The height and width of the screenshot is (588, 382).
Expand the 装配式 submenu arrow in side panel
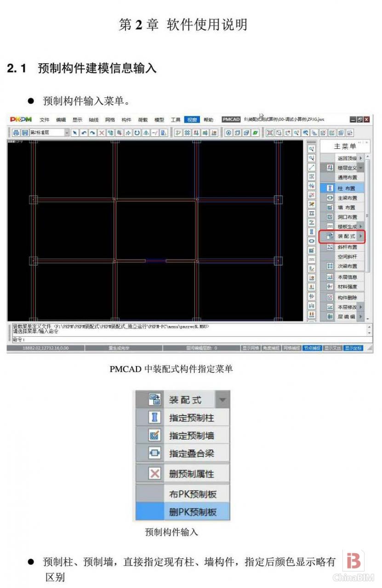coord(361,236)
